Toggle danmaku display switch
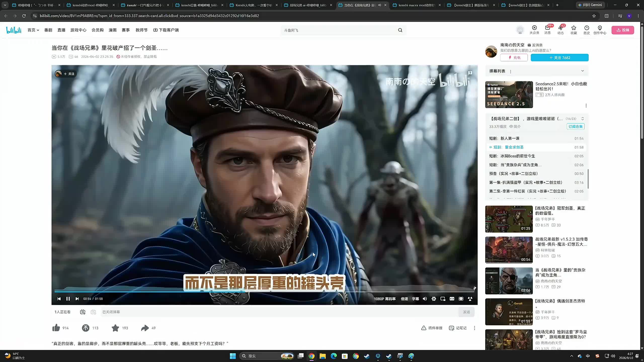The width and height of the screenshot is (644, 362). 83,312
